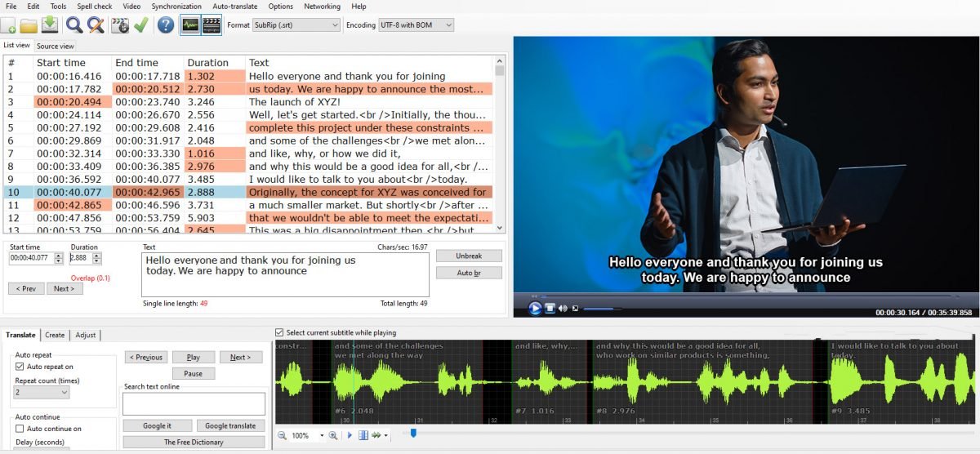Open the Synchronization menu

[x=176, y=7]
